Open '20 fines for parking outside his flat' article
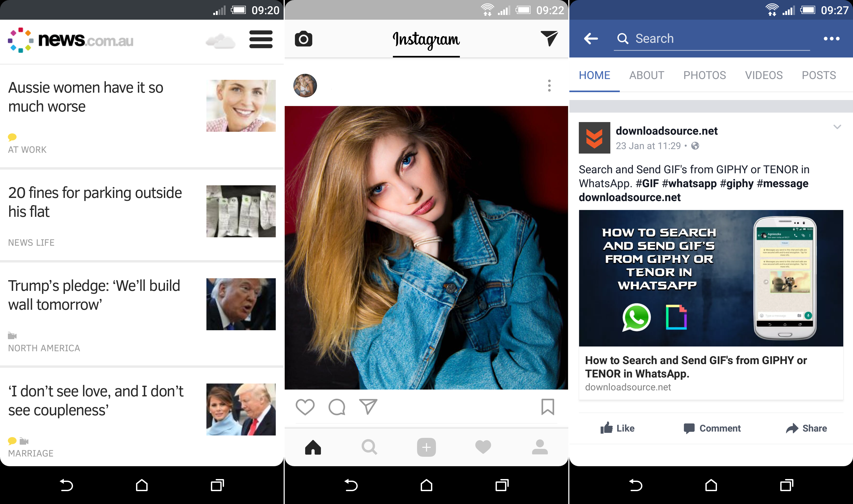The image size is (853, 504). pyautogui.click(x=95, y=202)
